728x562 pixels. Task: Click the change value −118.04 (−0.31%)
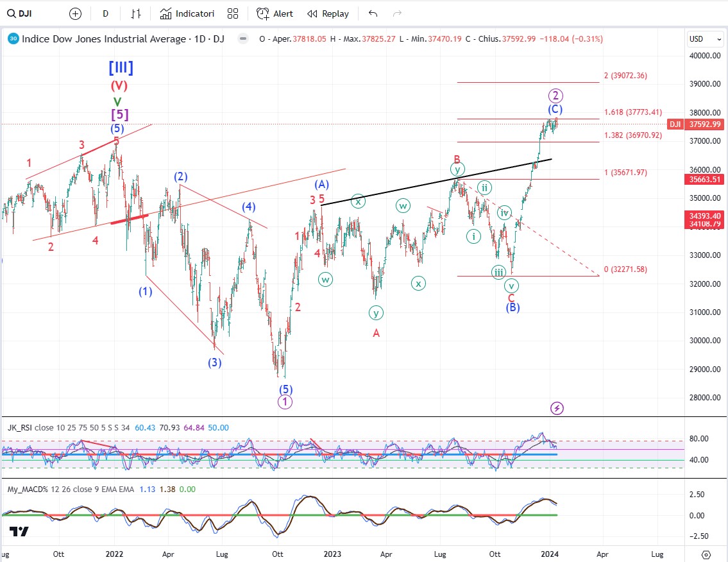pyautogui.click(x=571, y=39)
